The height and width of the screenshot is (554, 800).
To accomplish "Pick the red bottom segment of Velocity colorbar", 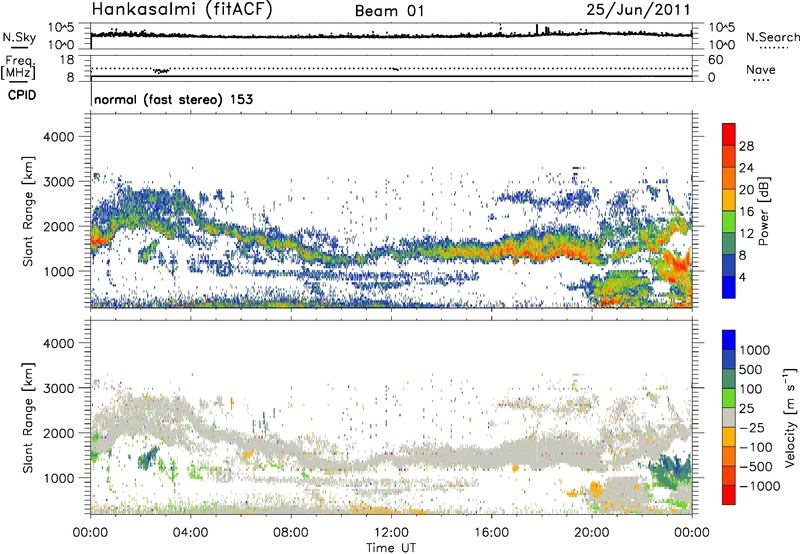I will click(x=729, y=495).
